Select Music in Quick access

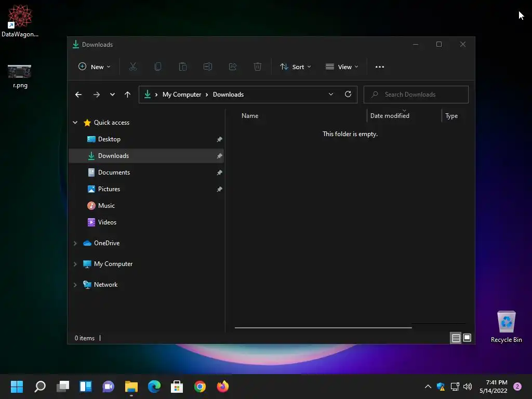pos(146,206)
